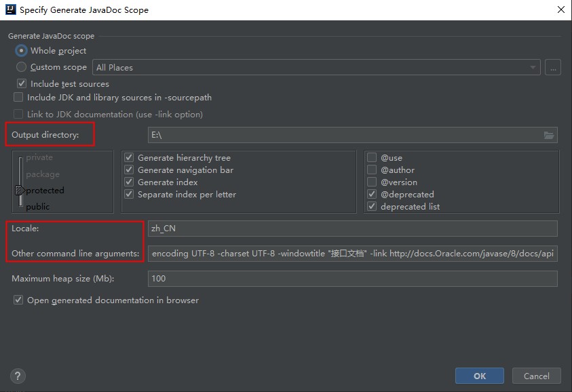Click the OK button
Screen dimensions: 572x392
pyautogui.click(x=479, y=376)
